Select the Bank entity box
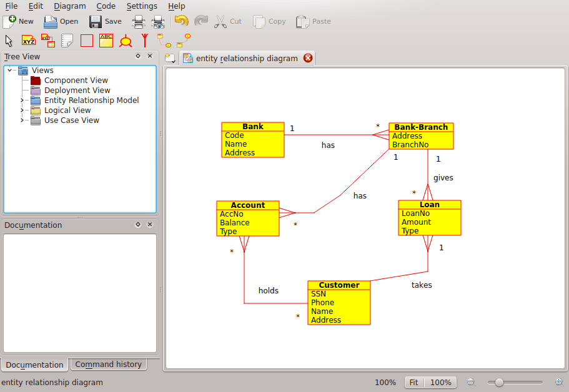 (253, 140)
